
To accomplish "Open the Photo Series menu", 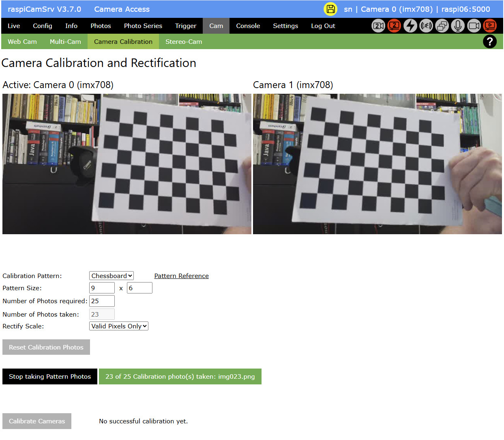I will coord(143,26).
